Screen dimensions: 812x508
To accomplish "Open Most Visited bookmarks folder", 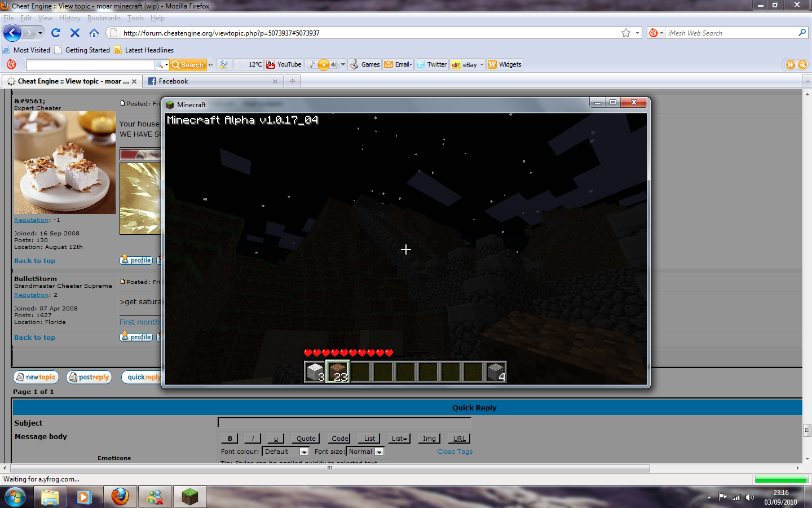I will click(x=27, y=50).
